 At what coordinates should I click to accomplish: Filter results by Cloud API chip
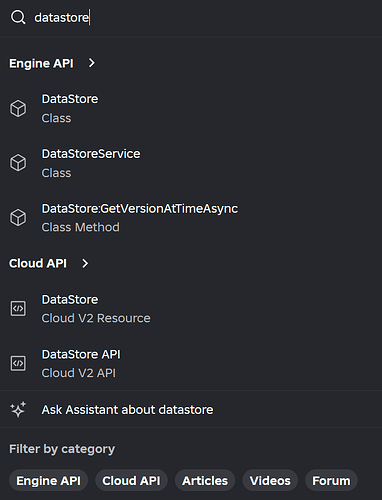click(131, 481)
